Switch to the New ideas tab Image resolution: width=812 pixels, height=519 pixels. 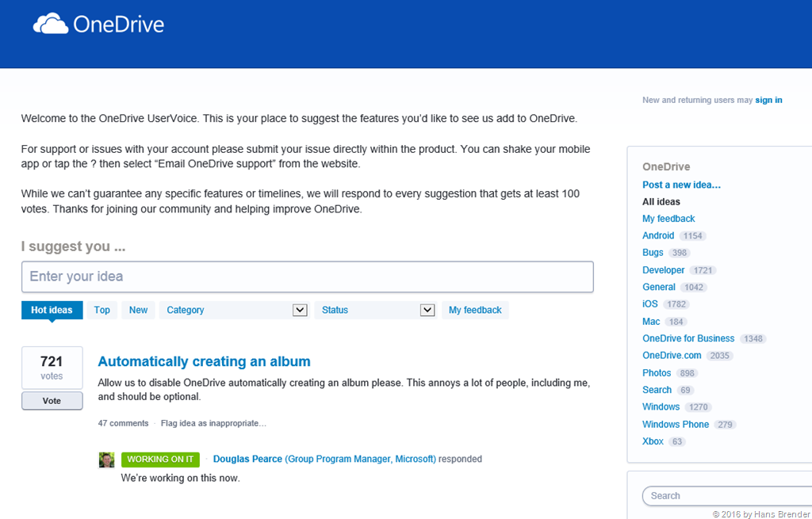(x=138, y=310)
